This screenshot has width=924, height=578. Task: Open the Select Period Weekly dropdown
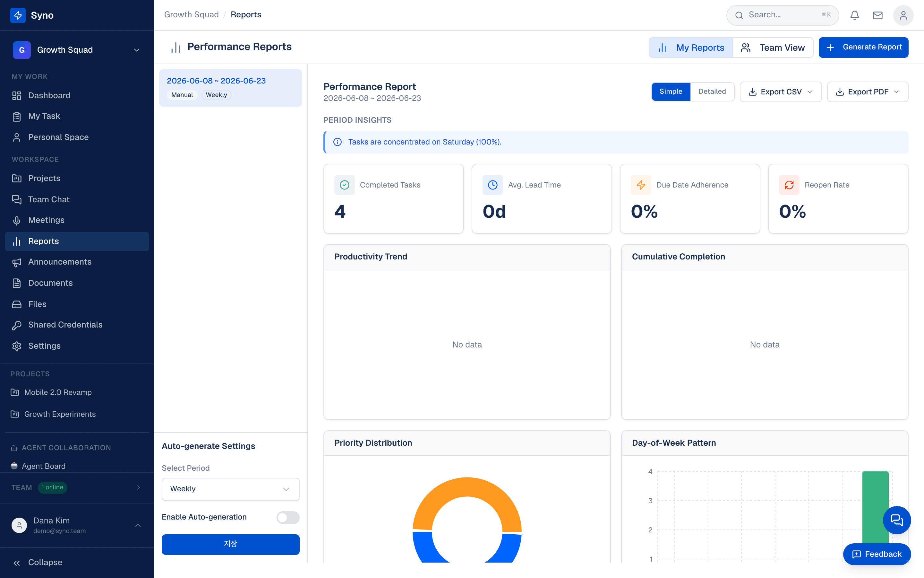231,489
